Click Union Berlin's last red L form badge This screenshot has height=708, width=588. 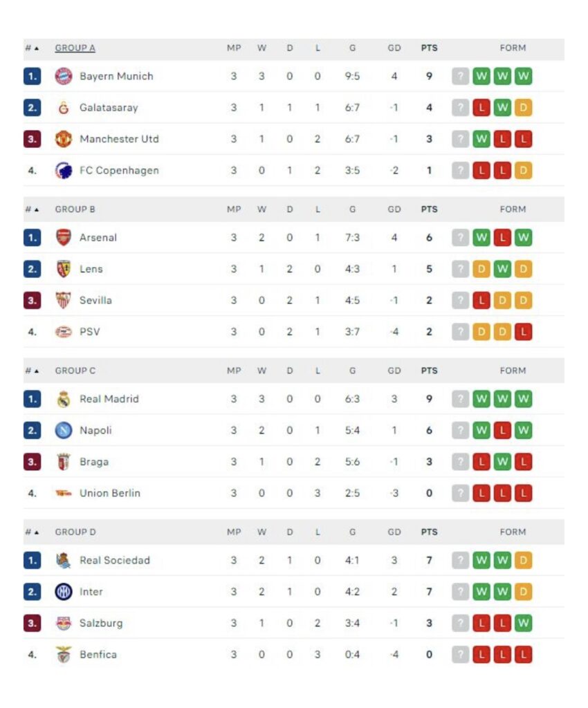click(x=524, y=494)
